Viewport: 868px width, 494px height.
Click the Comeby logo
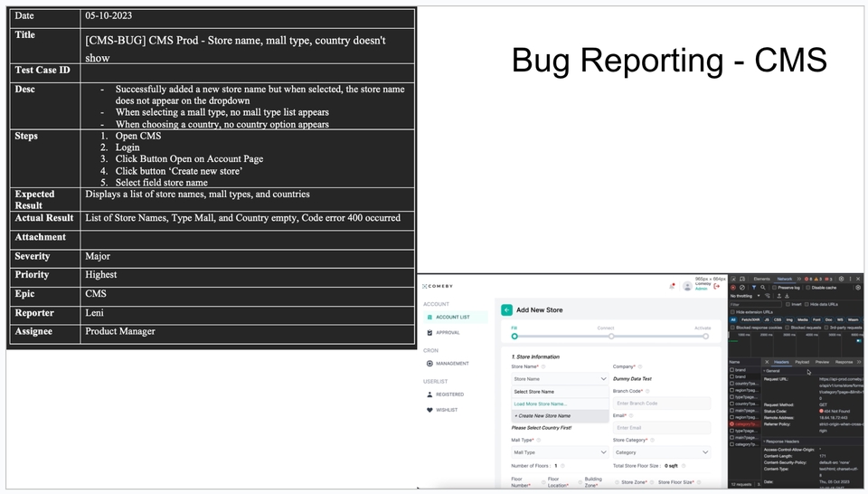[438, 286]
